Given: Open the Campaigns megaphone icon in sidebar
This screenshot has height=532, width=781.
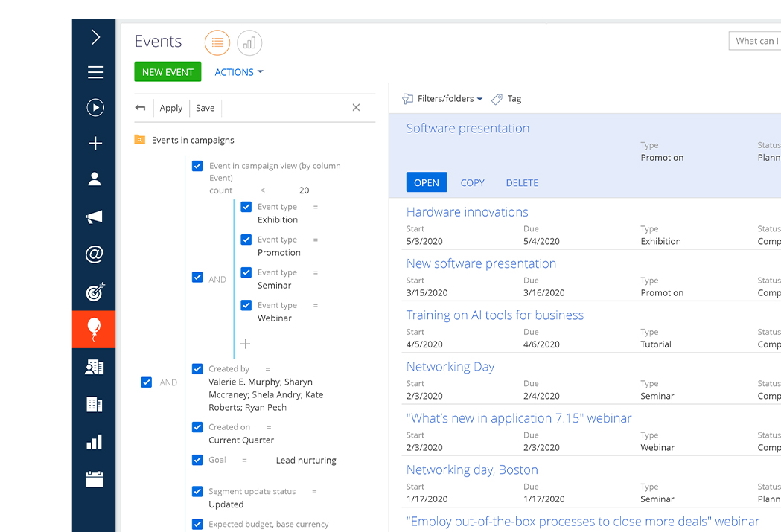Looking at the screenshot, I should click(x=95, y=217).
